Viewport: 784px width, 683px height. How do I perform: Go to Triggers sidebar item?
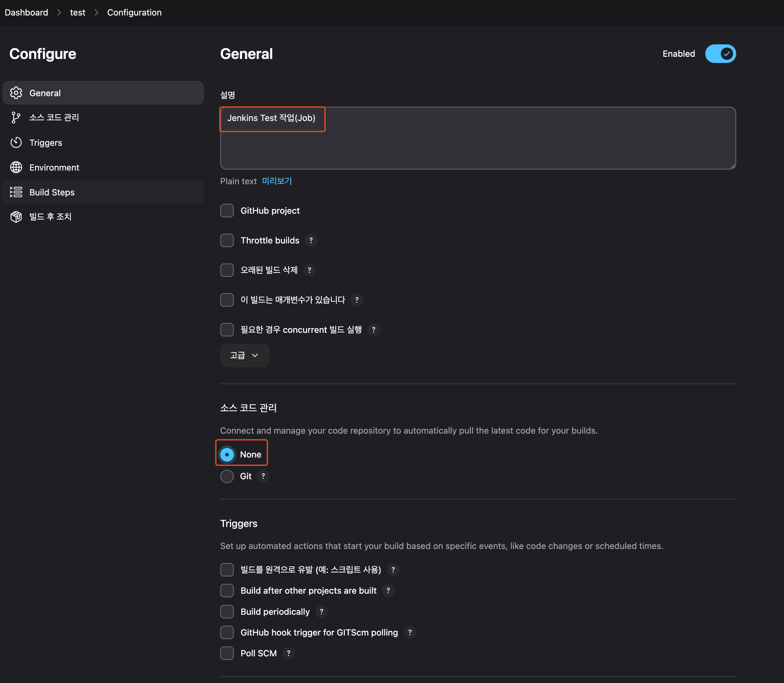coord(46,143)
